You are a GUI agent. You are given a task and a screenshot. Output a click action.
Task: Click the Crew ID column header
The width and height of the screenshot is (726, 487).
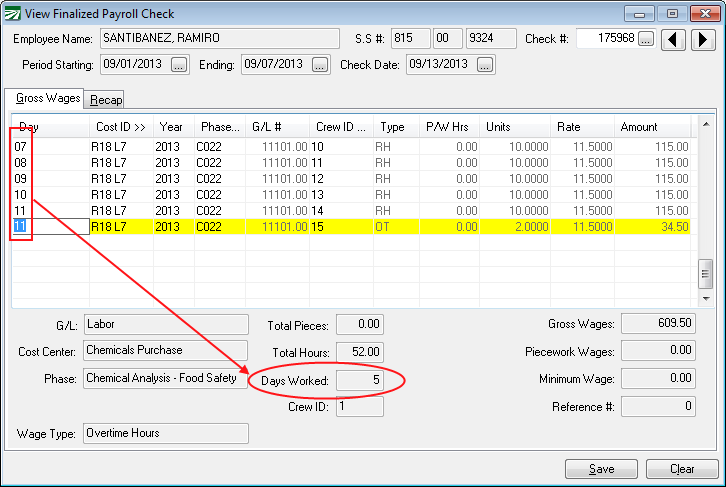pos(340,127)
